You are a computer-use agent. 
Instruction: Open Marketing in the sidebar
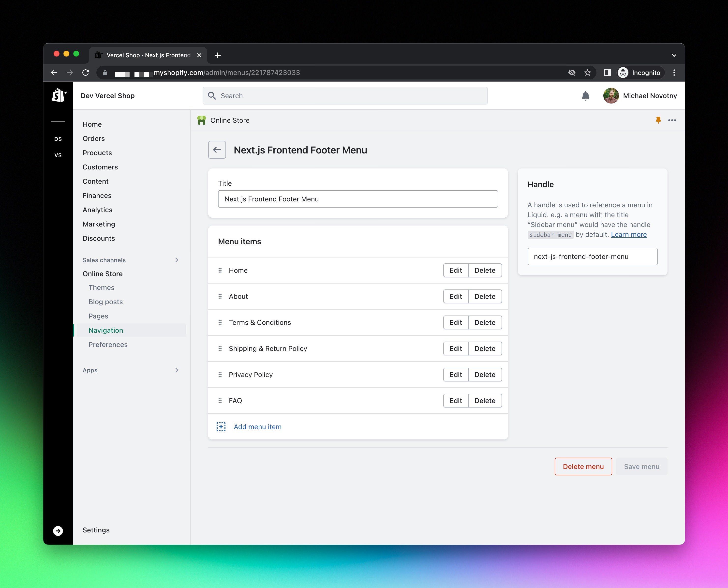tap(99, 224)
